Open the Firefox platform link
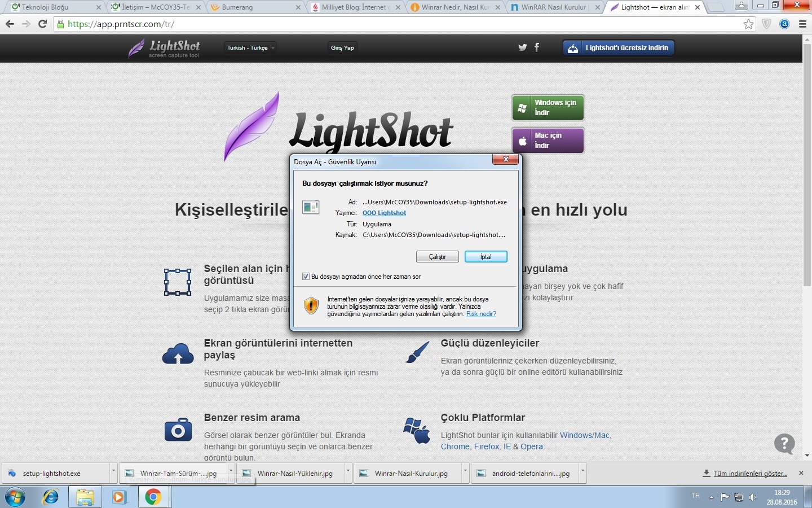 (x=487, y=446)
